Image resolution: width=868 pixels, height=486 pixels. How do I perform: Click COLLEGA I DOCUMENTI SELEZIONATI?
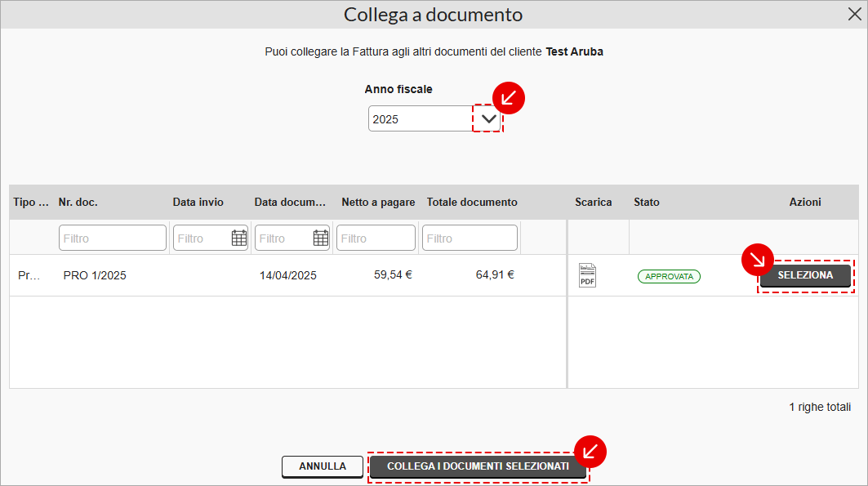coord(479,466)
